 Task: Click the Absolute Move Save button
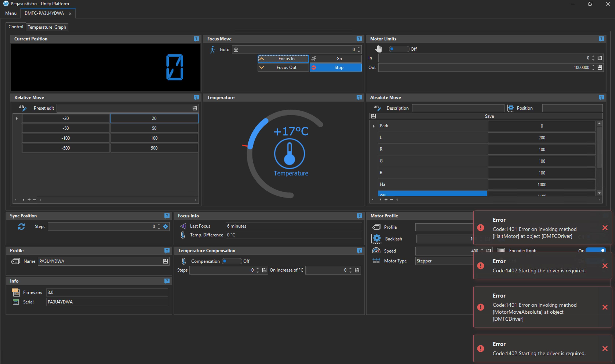(486, 116)
